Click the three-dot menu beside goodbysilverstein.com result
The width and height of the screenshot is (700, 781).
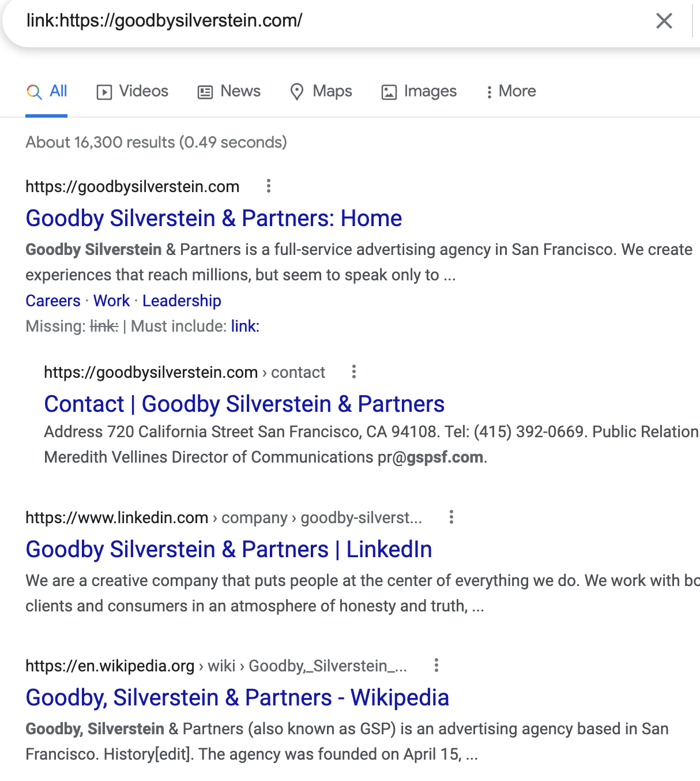pos(268,186)
